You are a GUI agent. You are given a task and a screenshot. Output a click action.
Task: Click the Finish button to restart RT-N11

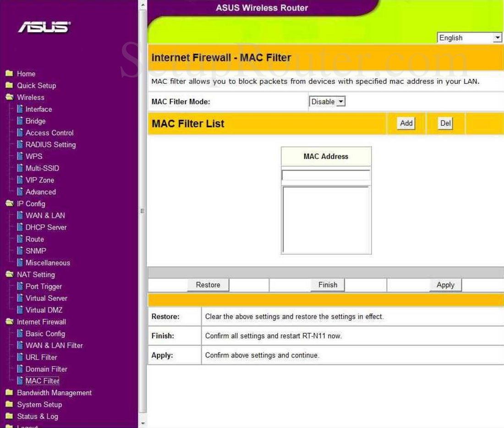pyautogui.click(x=327, y=285)
